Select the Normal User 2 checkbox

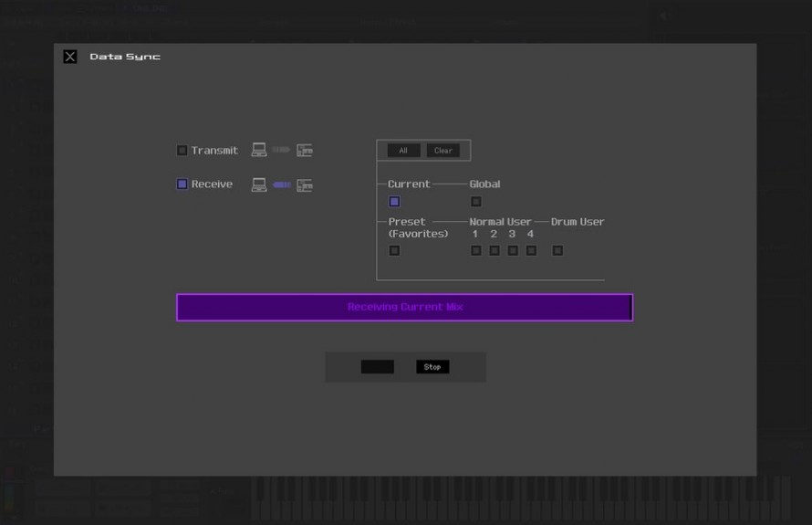(x=494, y=251)
